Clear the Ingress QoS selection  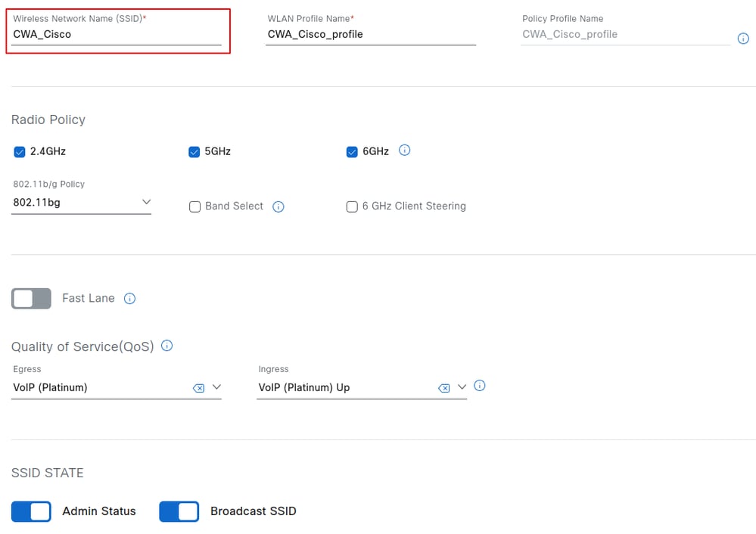click(444, 388)
